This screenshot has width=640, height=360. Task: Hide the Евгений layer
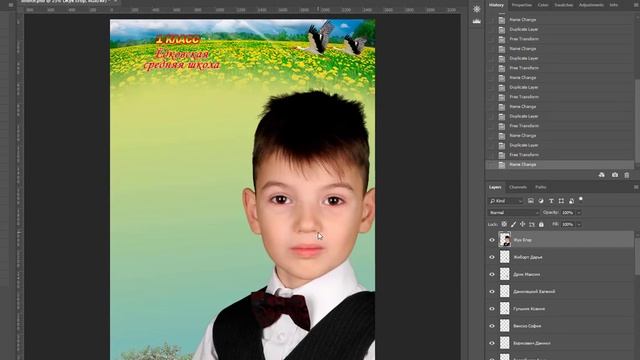click(x=492, y=291)
